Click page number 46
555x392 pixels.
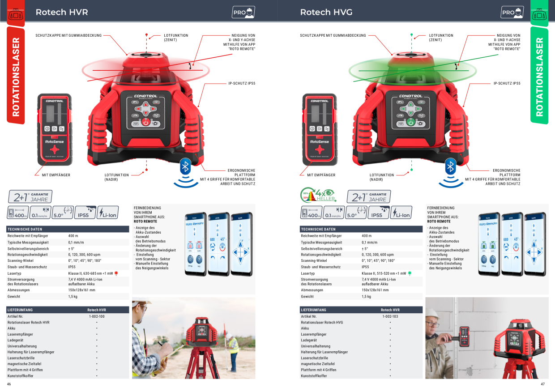coord(9,384)
